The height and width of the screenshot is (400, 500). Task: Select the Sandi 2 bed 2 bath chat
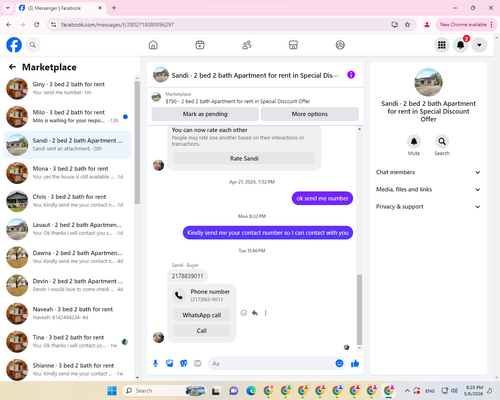coord(67,145)
